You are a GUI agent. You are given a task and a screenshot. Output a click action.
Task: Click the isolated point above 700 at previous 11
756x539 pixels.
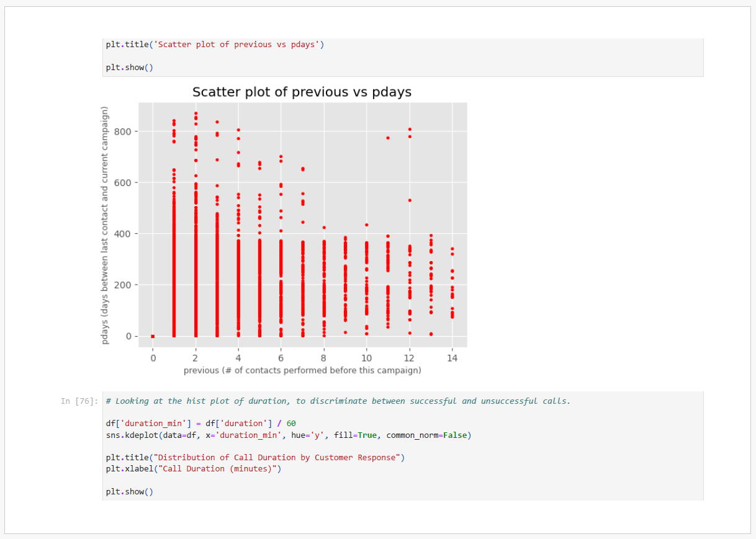tap(388, 138)
